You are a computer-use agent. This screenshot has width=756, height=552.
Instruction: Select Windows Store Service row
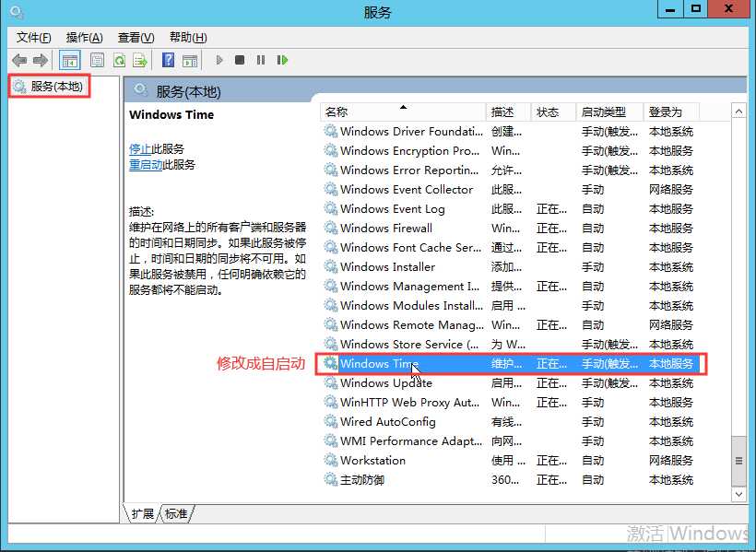coord(509,344)
